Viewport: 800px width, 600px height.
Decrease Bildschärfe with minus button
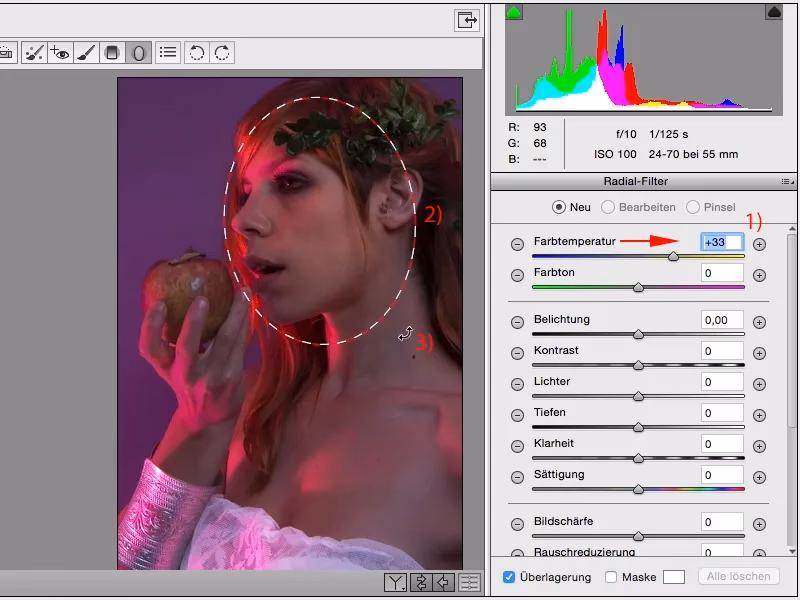(x=517, y=524)
